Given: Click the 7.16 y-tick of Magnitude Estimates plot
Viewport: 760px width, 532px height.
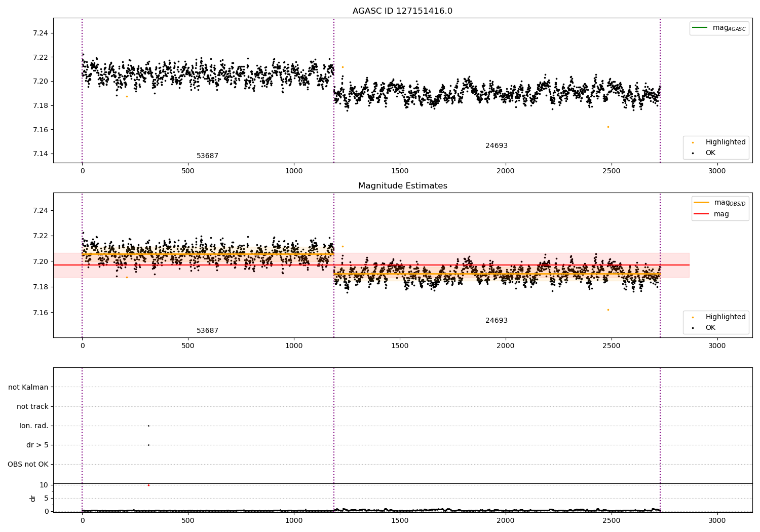Looking at the screenshot, I should pos(41,313).
